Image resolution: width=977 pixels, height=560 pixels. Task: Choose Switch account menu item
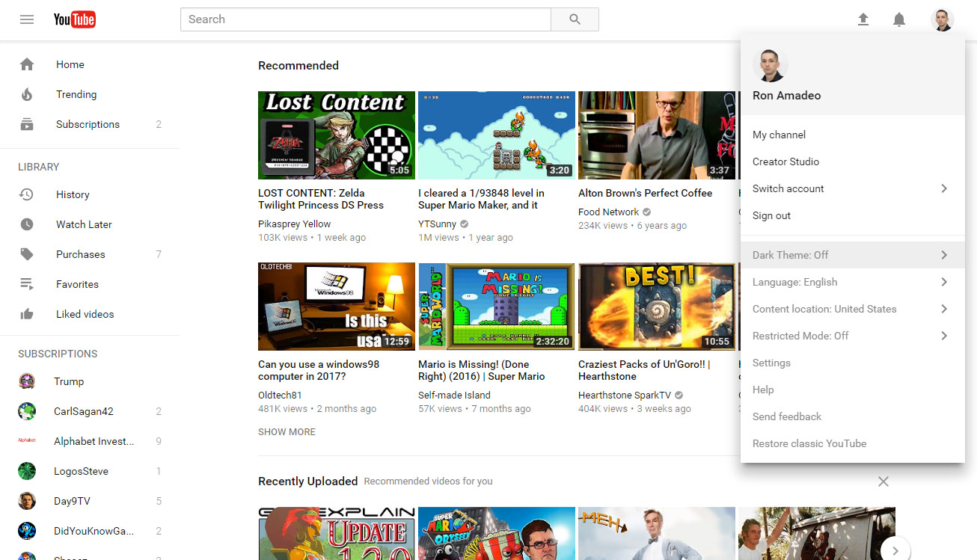tap(852, 188)
